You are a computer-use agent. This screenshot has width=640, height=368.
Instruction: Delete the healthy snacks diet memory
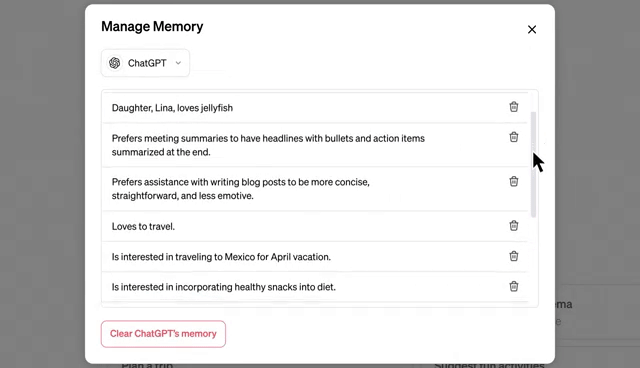tap(513, 286)
